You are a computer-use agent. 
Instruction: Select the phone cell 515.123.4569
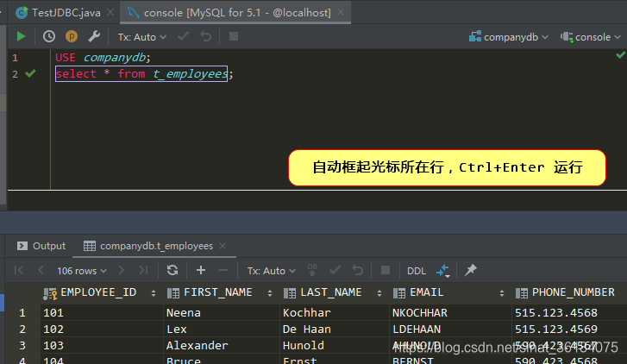tap(569, 329)
